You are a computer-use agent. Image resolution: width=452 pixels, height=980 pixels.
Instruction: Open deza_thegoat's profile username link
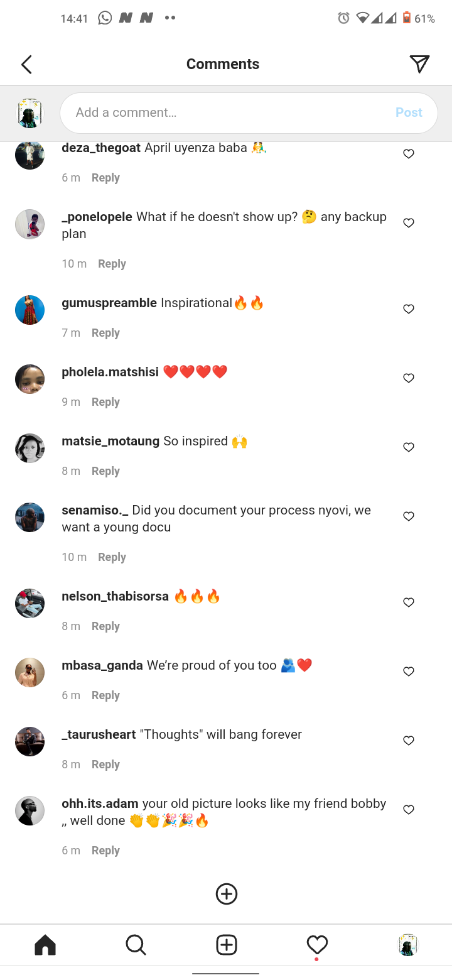point(101,148)
